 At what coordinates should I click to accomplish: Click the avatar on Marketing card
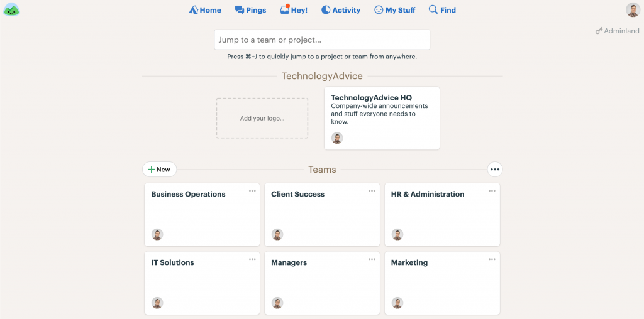(397, 303)
